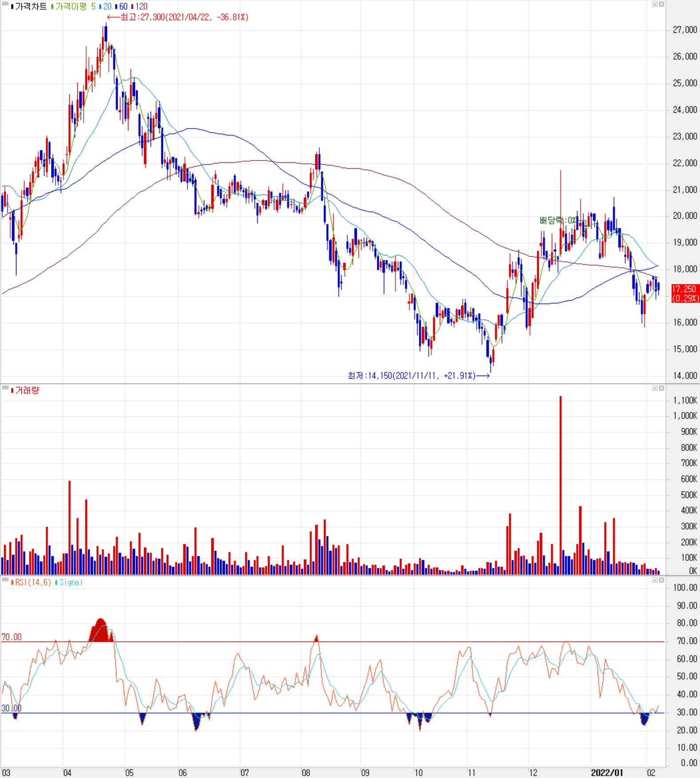Select the 60-day moving average legend
The image size is (700, 778).
(122, 7)
